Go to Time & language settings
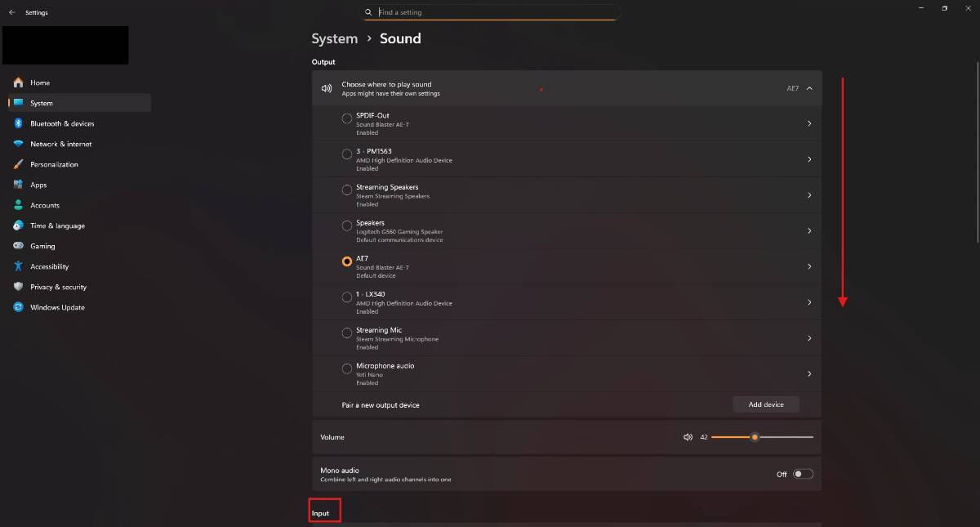The height and width of the screenshot is (527, 980). click(57, 226)
